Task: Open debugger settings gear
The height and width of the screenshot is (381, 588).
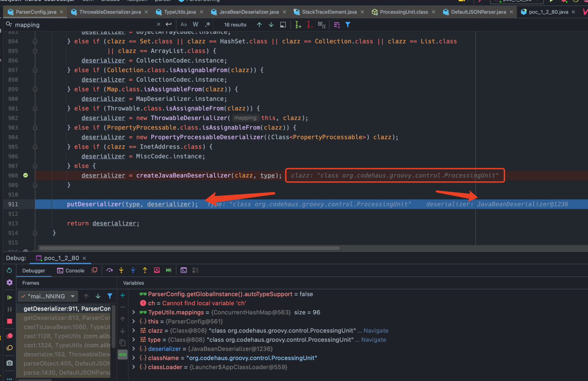Action: pos(9,283)
